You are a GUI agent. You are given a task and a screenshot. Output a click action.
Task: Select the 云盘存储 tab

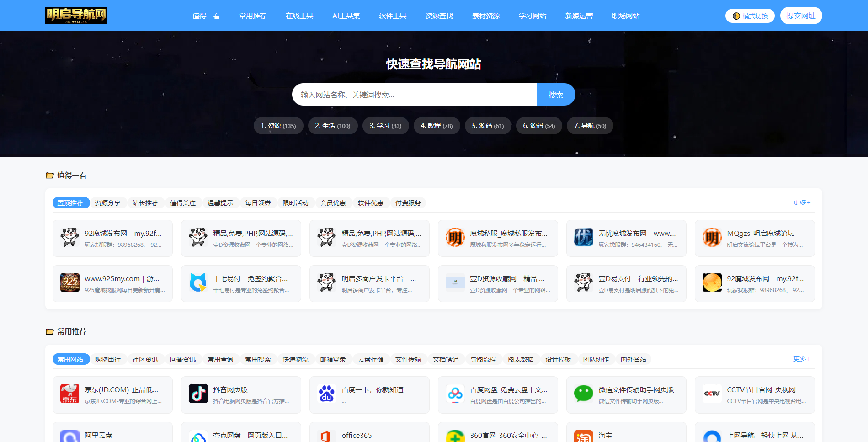click(x=371, y=359)
